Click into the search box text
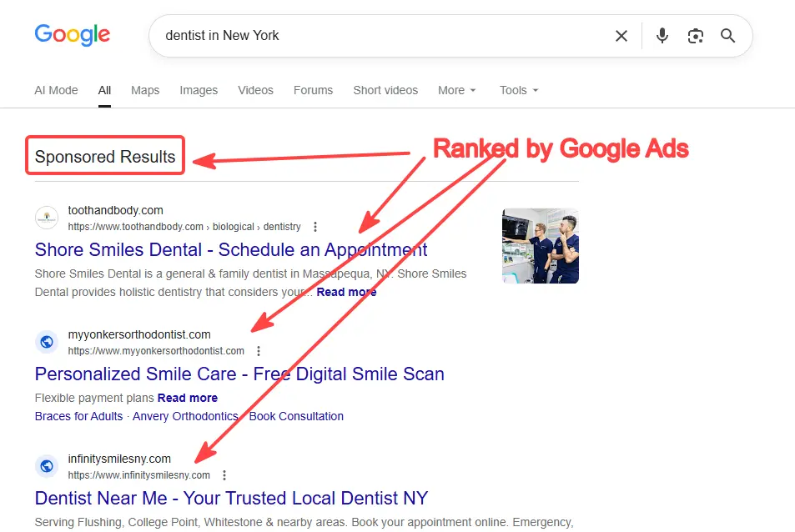Image resolution: width=795 pixels, height=532 pixels. pyautogui.click(x=222, y=36)
